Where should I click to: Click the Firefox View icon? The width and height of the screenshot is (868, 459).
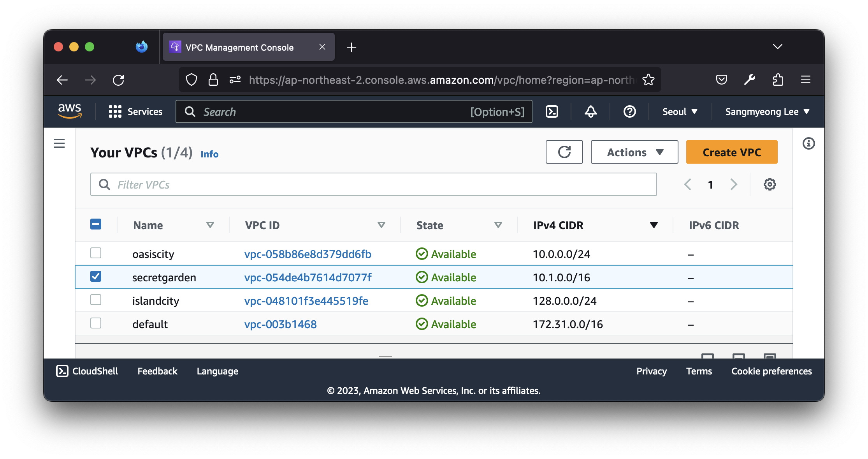(x=142, y=47)
